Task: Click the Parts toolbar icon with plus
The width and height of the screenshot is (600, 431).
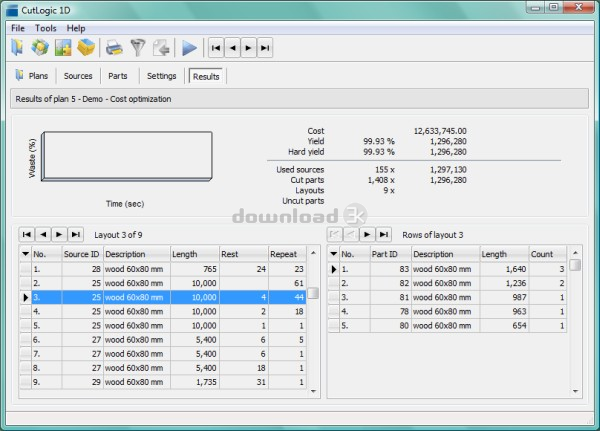Action: click(x=63, y=48)
